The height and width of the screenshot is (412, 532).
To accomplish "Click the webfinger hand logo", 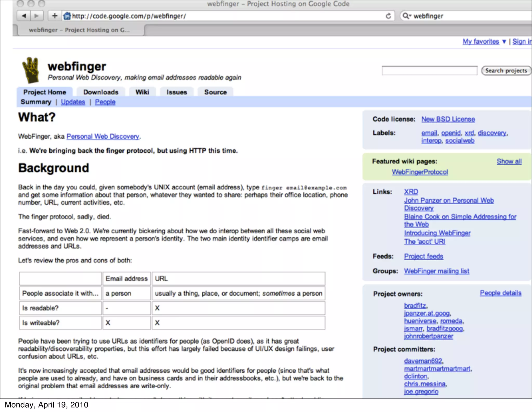I will click(31, 70).
